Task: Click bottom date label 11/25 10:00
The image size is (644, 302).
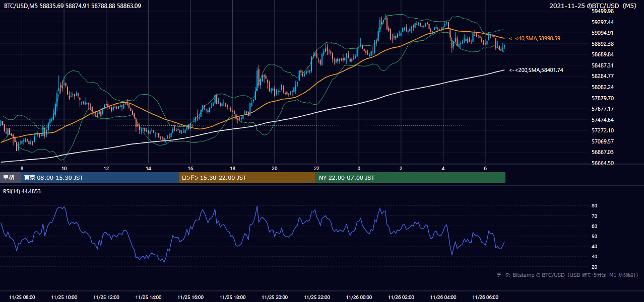Action: pyautogui.click(x=64, y=297)
